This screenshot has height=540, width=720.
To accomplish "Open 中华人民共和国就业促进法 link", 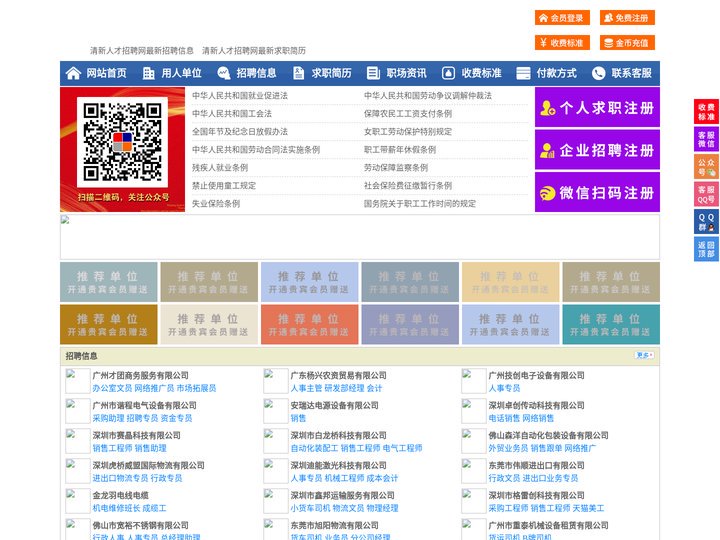I will tap(240, 96).
